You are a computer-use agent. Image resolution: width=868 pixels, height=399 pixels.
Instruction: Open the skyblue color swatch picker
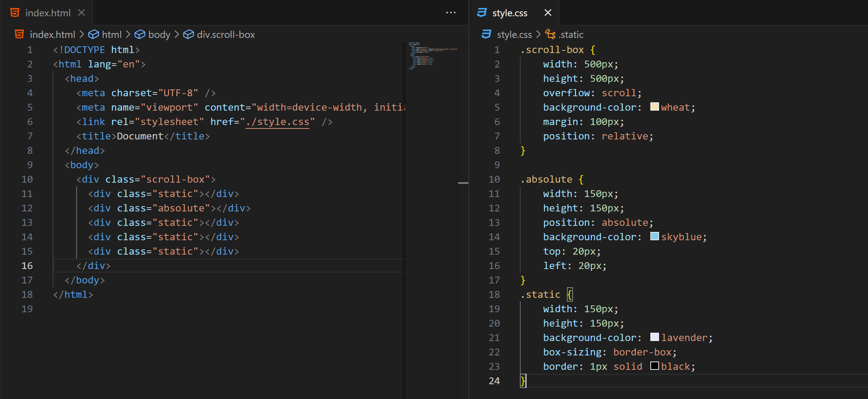(x=655, y=236)
